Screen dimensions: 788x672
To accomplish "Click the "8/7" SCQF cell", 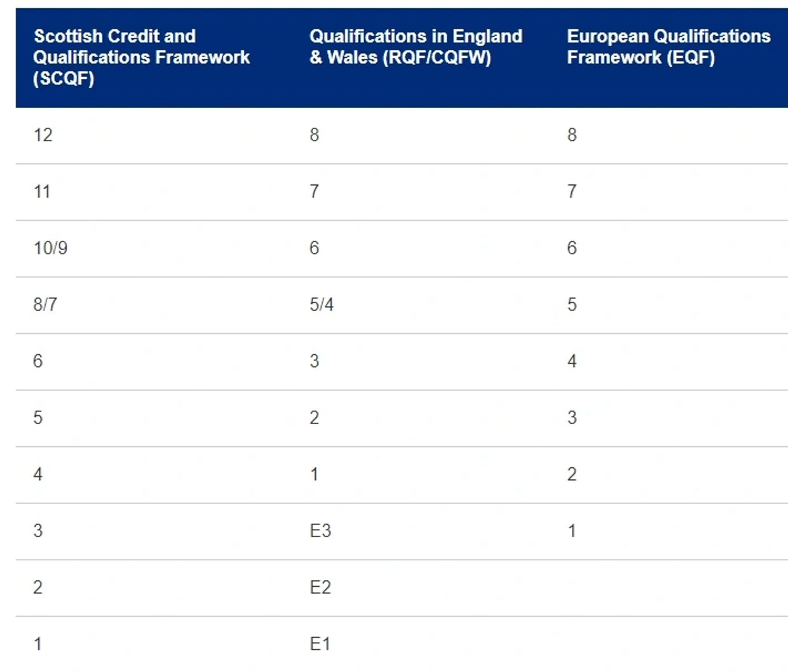I will coord(45,305).
